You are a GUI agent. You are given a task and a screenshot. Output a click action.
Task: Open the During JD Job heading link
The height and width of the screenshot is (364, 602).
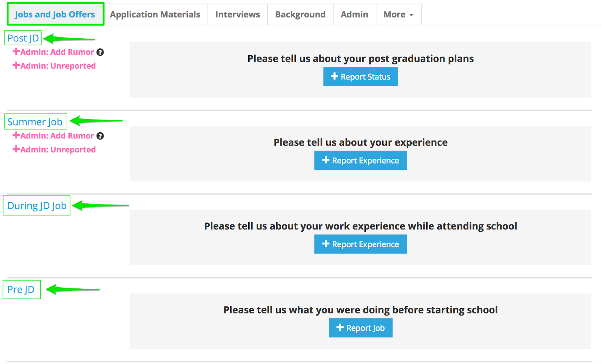[x=37, y=206]
